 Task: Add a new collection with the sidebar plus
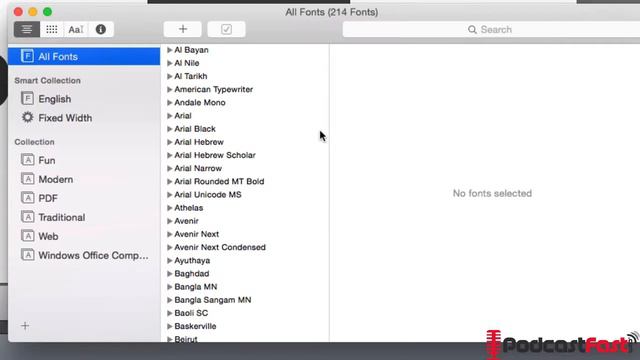(x=25, y=326)
